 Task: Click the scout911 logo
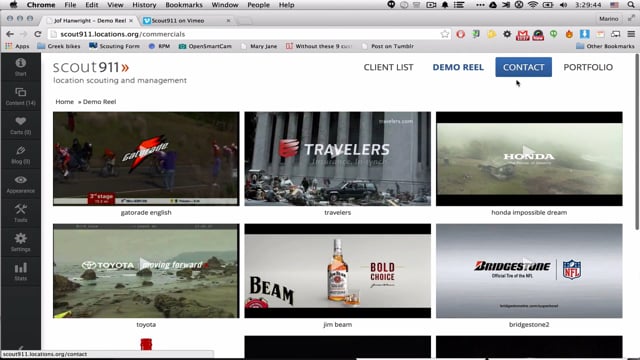point(91,67)
